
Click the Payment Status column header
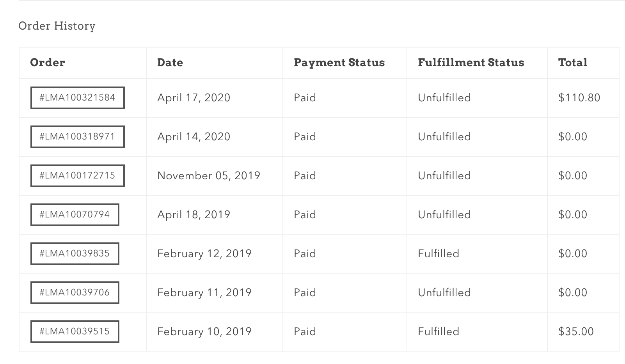click(x=339, y=63)
